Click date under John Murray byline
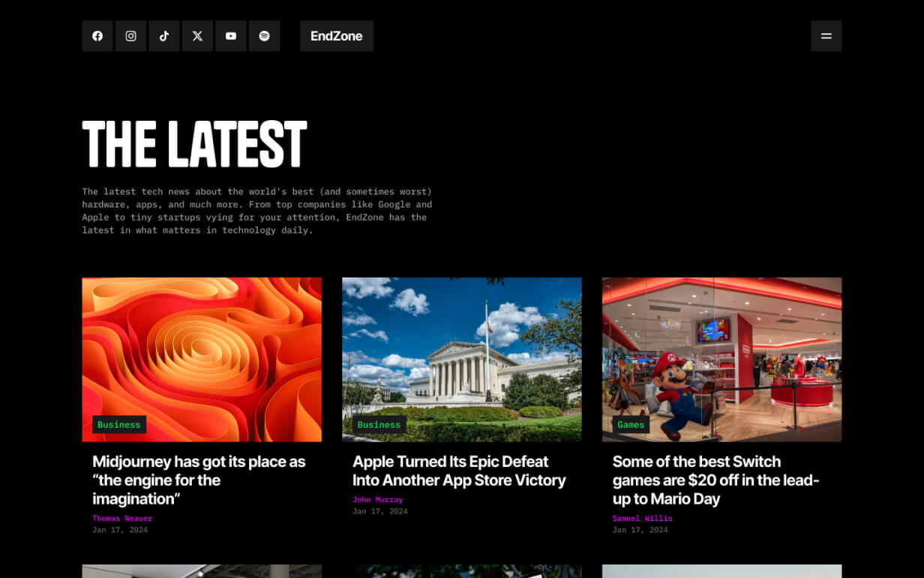Viewport: 924px width, 578px height. coord(380,511)
